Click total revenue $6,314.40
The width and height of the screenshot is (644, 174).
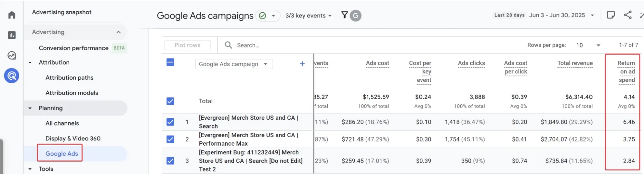coord(579,97)
